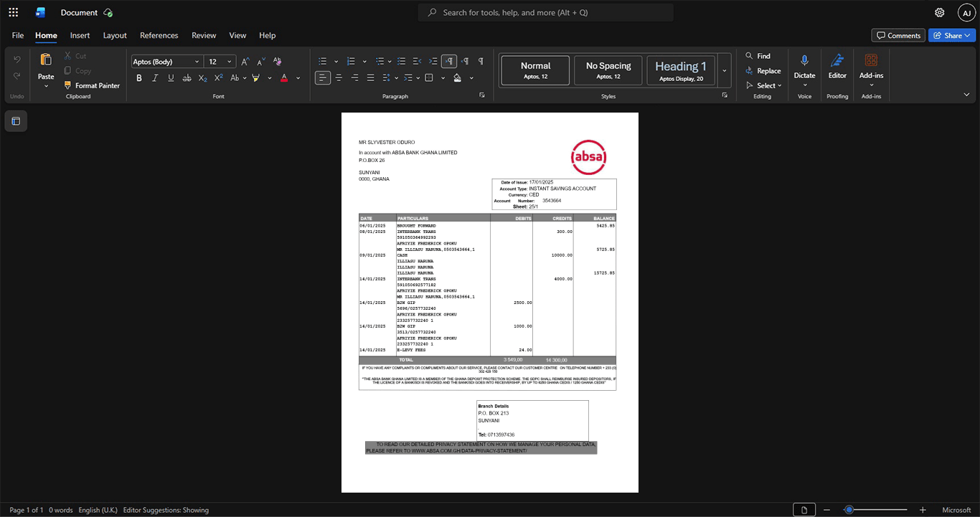Viewport: 980px width, 517px height.
Task: Decrease font size with shrink icon
Action: point(261,62)
